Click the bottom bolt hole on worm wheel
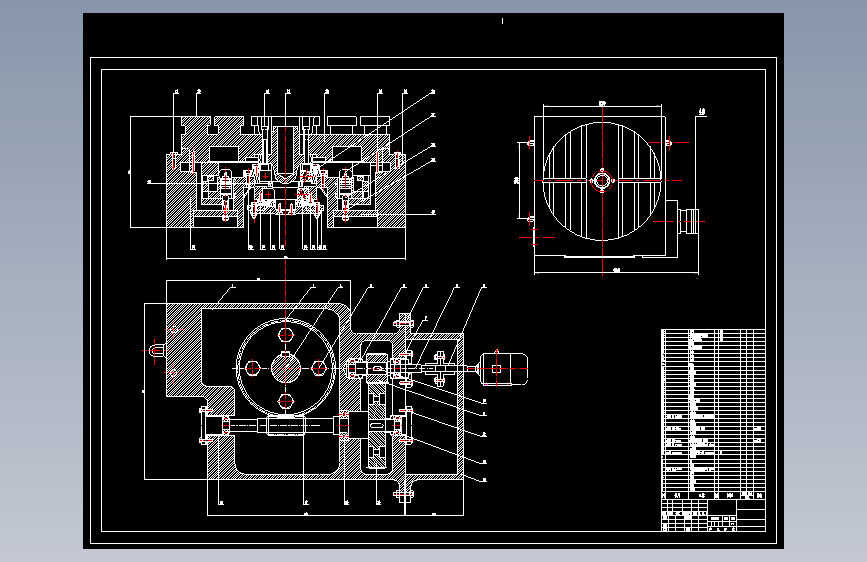The image size is (867, 562). (286, 401)
